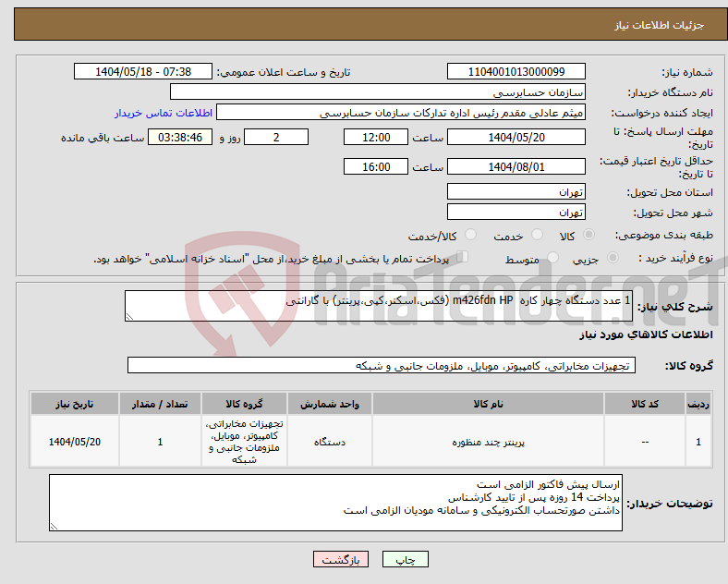The height and width of the screenshot is (584, 728).
Task: Click the گروه کالا goods group field
Action: pyautogui.click(x=382, y=365)
